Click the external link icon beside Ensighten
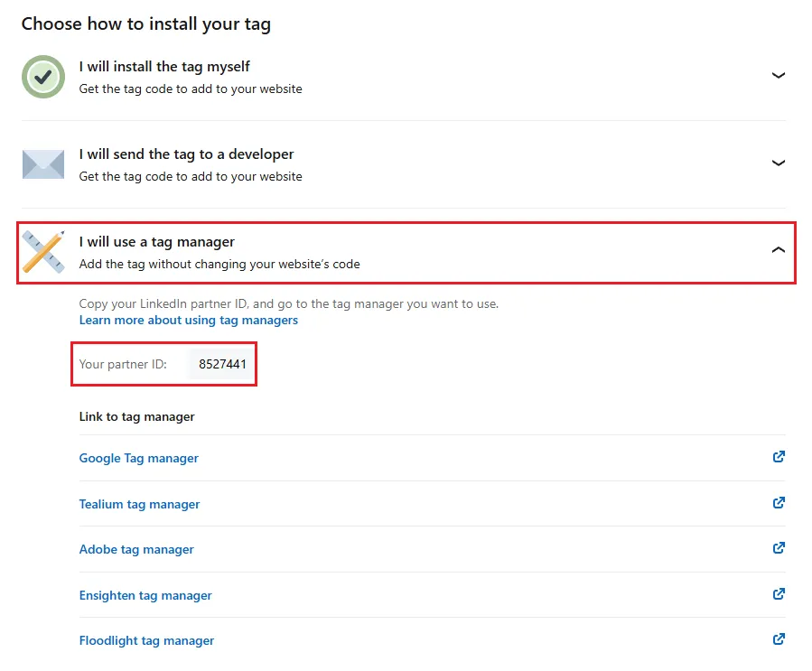Screen dimensions: 812x671 coord(778,594)
